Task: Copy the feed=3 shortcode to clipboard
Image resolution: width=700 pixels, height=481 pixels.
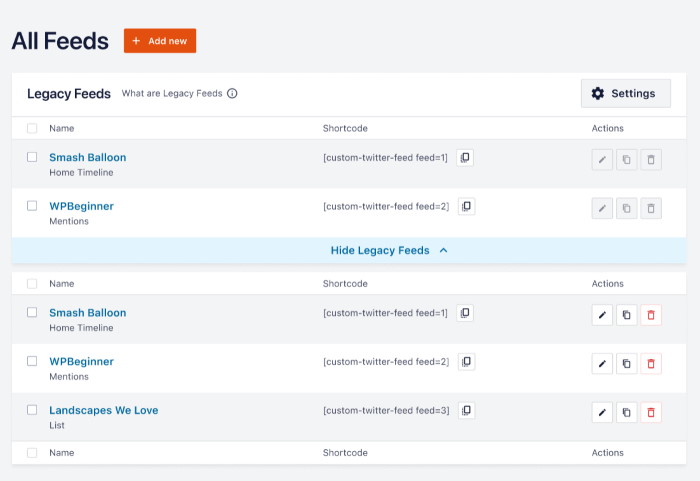Action: pos(465,410)
